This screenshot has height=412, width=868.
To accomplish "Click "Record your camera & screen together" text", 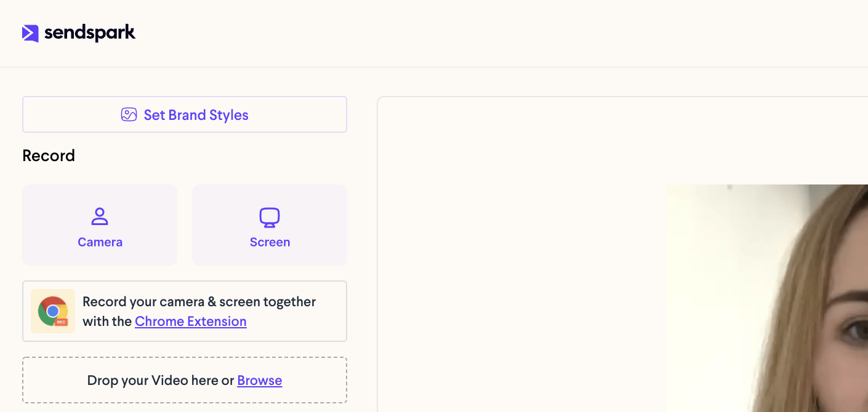I will pyautogui.click(x=199, y=301).
